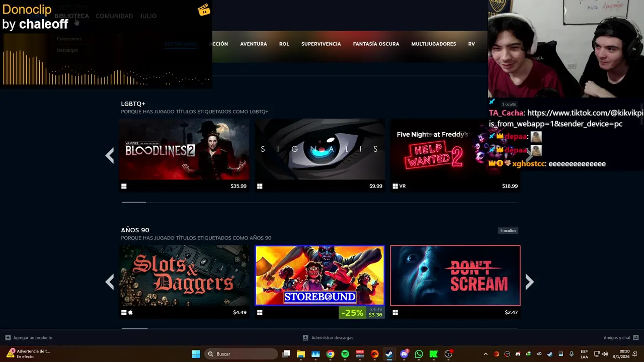Click the Steam icon in the system tray
The width and height of the screenshot is (644, 362).
pos(550,354)
